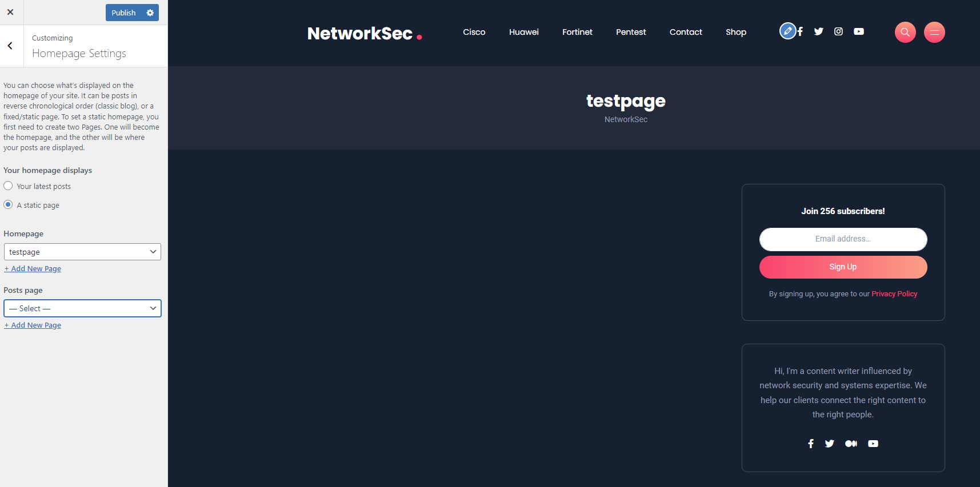This screenshot has height=487, width=980.
Task: Click the NetworkSec site logo
Action: [x=365, y=33]
